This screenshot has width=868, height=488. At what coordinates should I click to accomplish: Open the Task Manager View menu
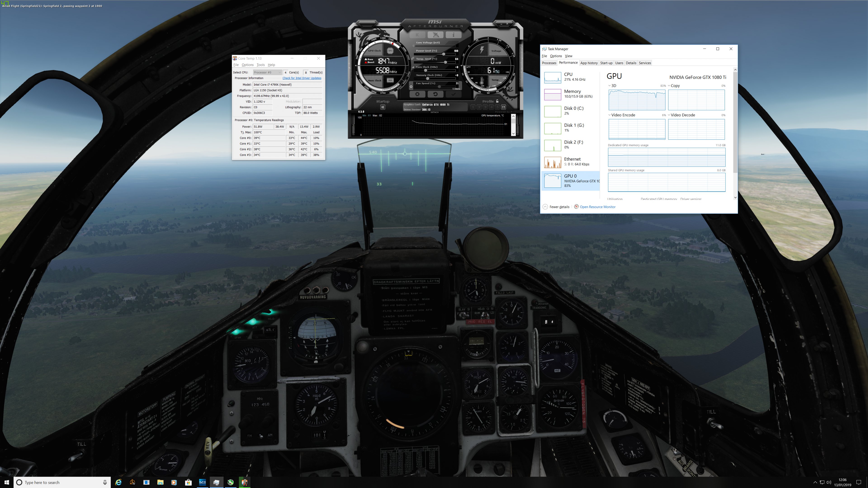[x=568, y=56]
